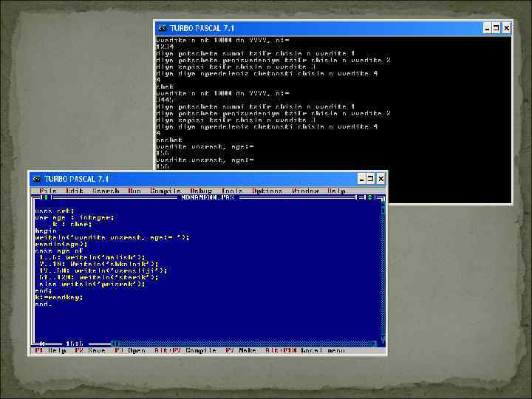Open the Run menu
Image resolution: width=532 pixels, height=399 pixels.
point(134,191)
